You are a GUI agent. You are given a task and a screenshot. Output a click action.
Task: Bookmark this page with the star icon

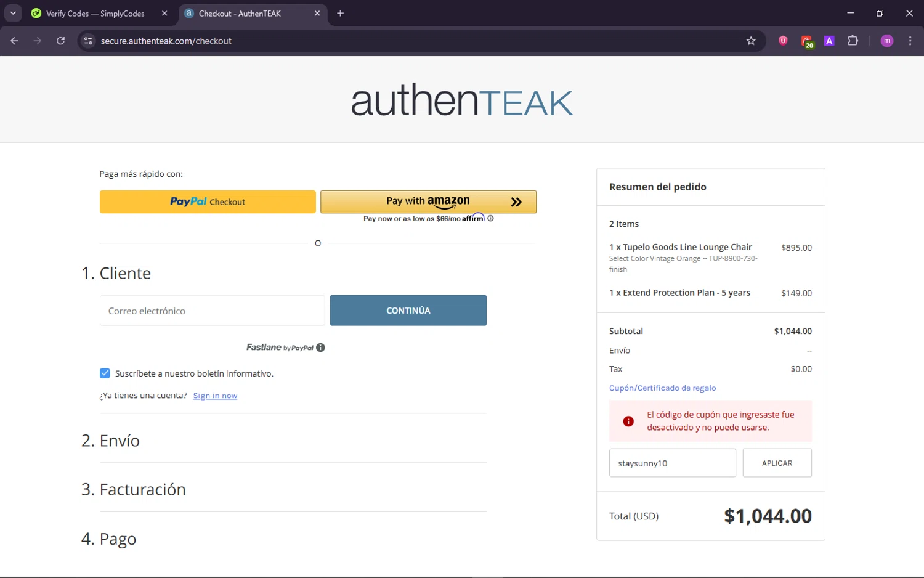[x=751, y=41]
